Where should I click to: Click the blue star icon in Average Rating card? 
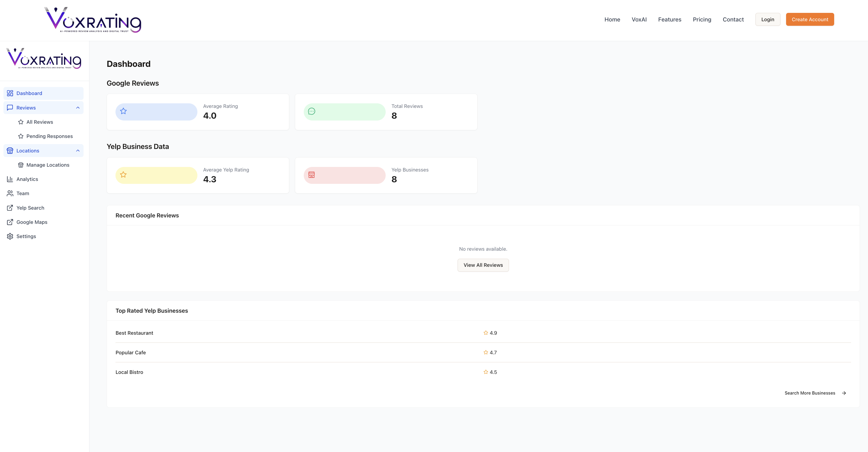click(123, 111)
